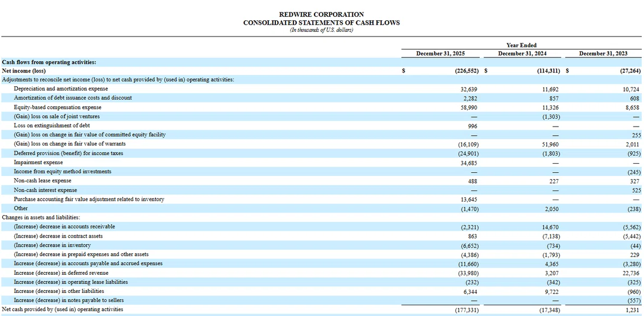Click decrease in deferred revenue label
The height and width of the screenshot is (316, 644).
pyautogui.click(x=61, y=273)
